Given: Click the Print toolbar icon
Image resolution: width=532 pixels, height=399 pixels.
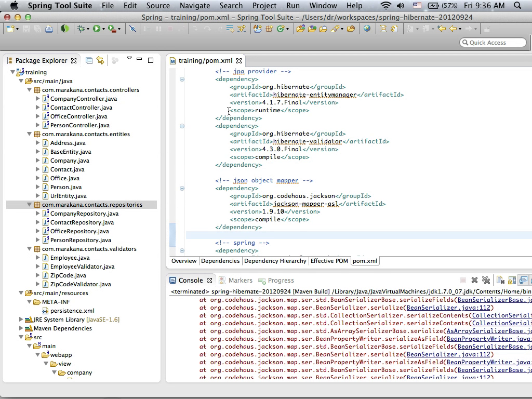Looking at the screenshot, I should pos(49,29).
